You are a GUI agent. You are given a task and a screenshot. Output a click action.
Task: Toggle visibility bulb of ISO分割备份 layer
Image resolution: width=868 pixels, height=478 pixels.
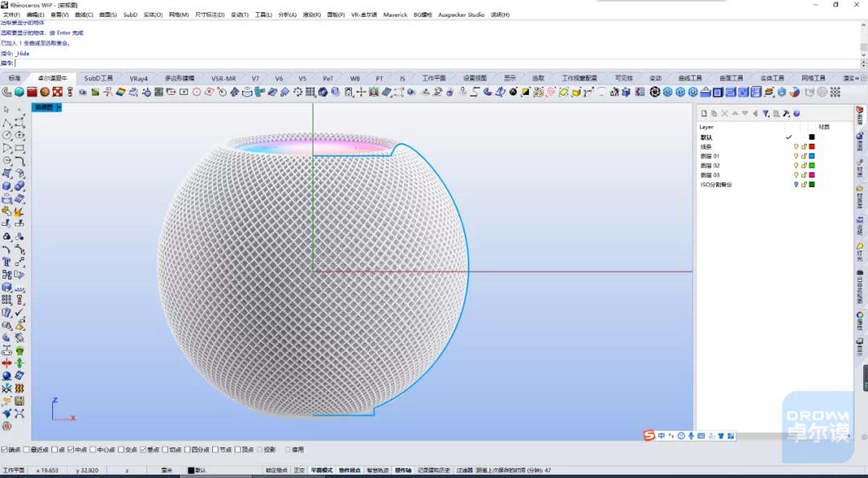(796, 184)
